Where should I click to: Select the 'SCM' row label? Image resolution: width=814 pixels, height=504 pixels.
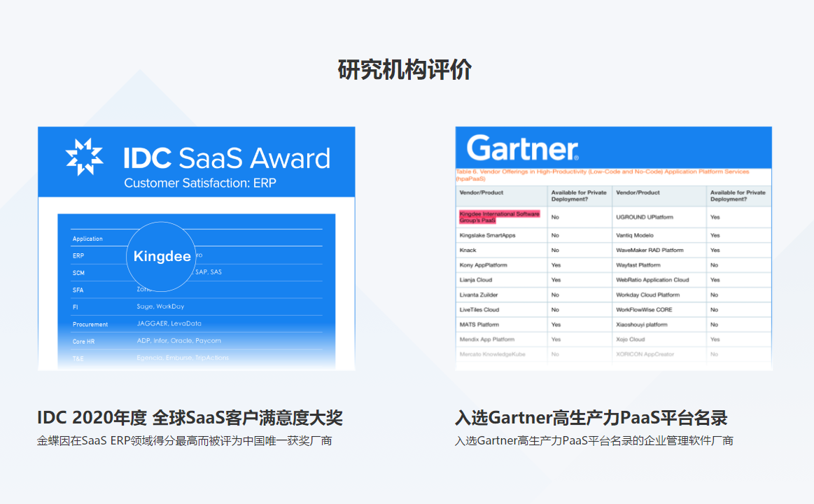pos(78,273)
